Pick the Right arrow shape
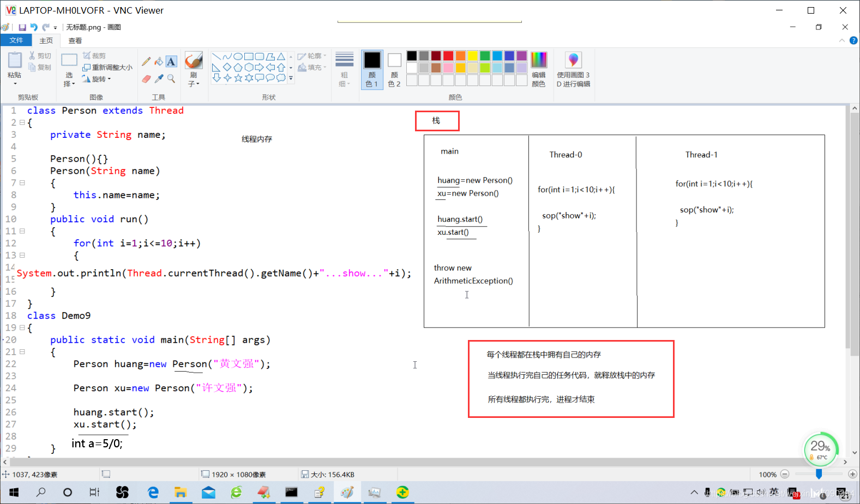Image resolution: width=860 pixels, height=504 pixels. pos(260,68)
